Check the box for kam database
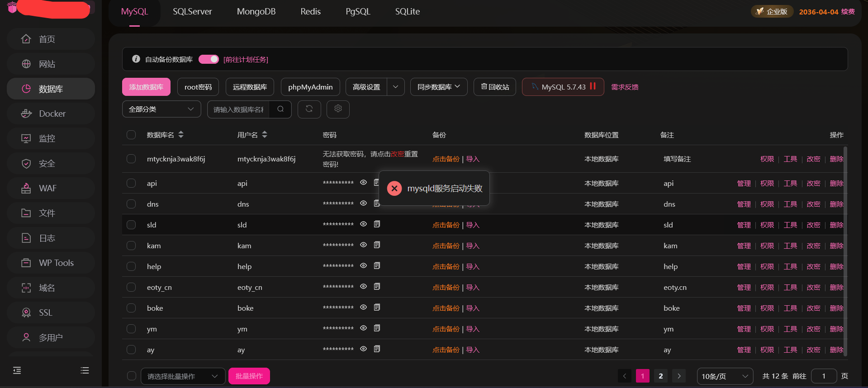 (x=131, y=246)
